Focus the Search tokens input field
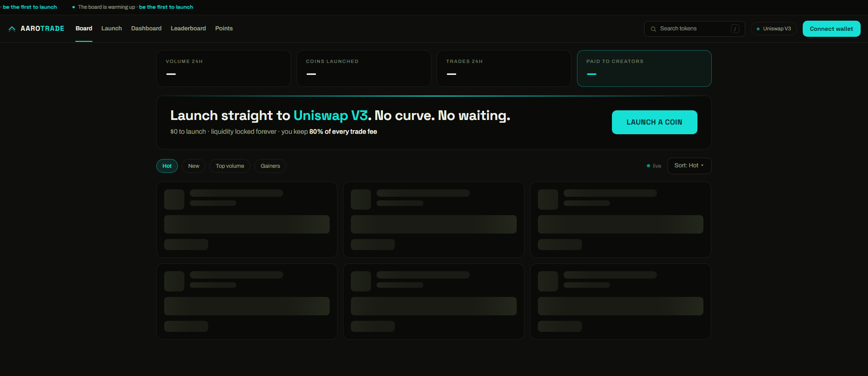 (x=694, y=29)
